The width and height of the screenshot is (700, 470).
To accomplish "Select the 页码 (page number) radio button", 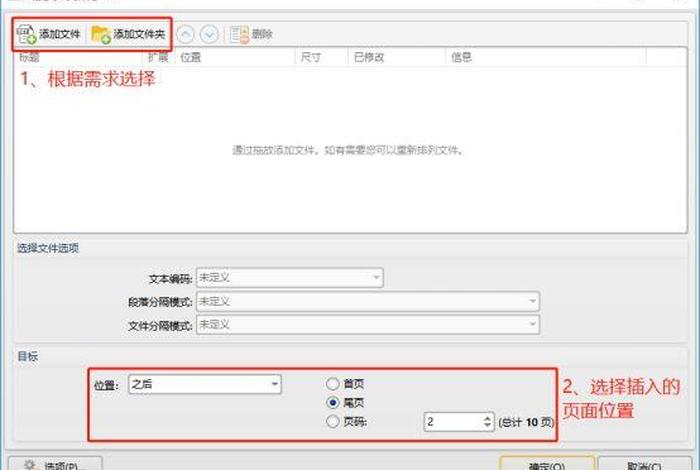I will pos(333,421).
